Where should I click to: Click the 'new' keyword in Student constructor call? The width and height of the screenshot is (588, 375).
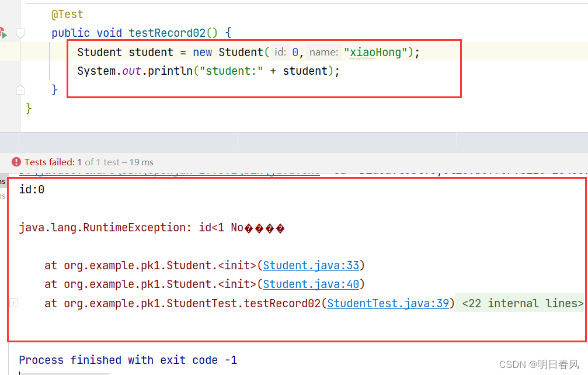203,52
